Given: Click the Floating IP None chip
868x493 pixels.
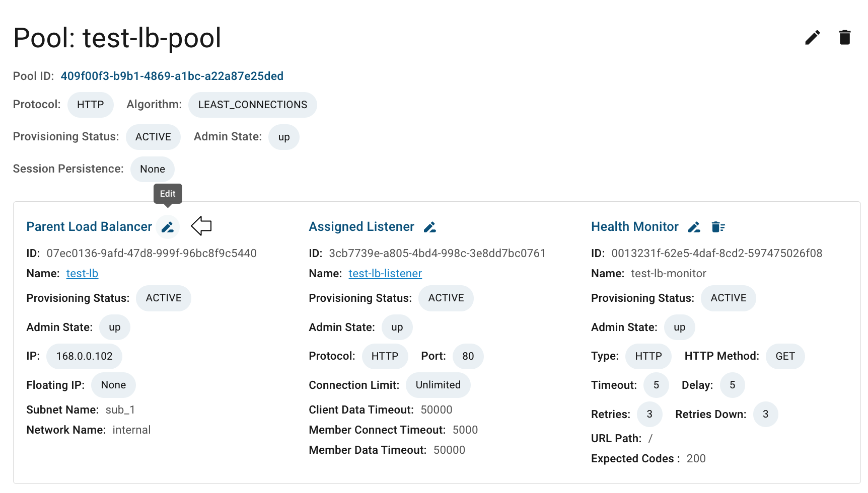Looking at the screenshot, I should pos(113,385).
